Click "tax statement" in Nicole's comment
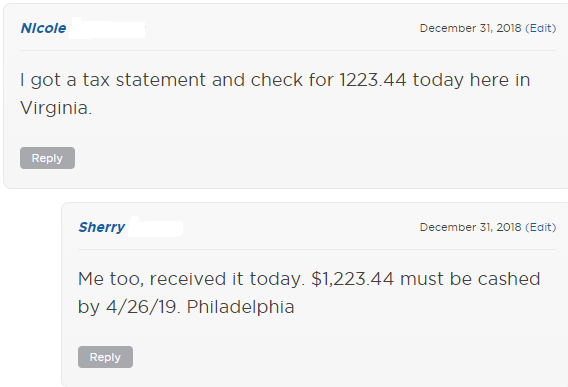568x387 pixels. 144,80
